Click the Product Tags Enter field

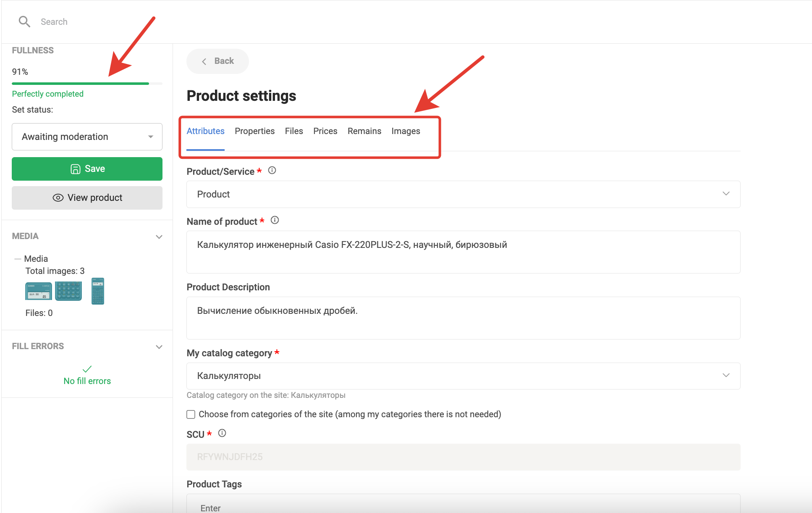463,504
